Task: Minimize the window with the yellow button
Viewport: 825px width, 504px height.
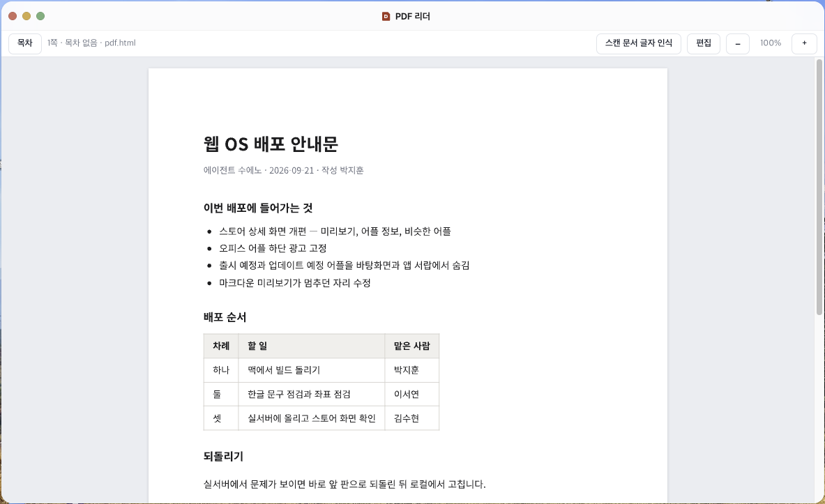Action: click(27, 16)
